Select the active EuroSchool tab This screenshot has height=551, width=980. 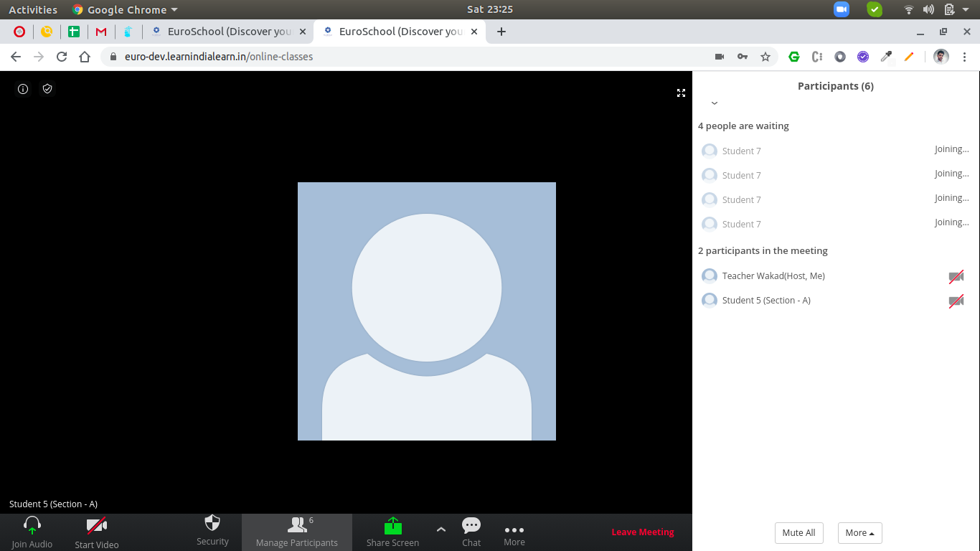400,32
